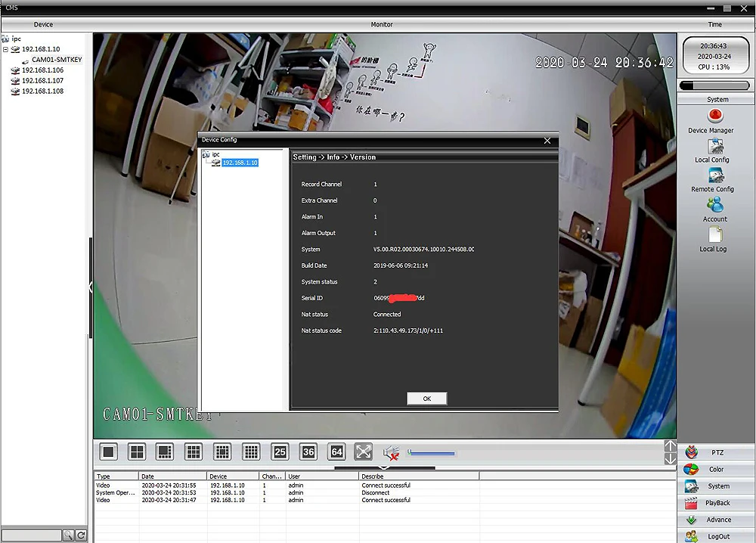
Task: Open the Account users icon
Action: (715, 205)
